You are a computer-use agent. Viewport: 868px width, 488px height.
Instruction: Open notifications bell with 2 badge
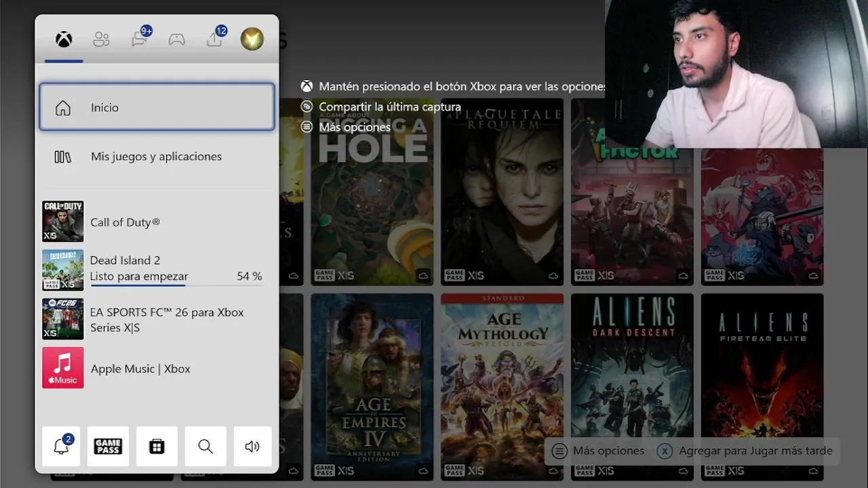61,446
